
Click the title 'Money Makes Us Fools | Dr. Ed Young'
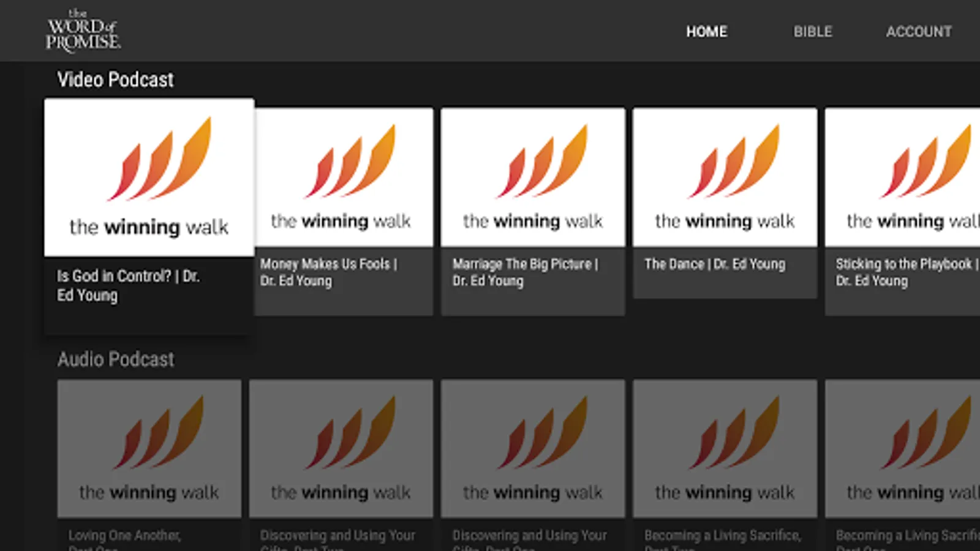pos(328,272)
